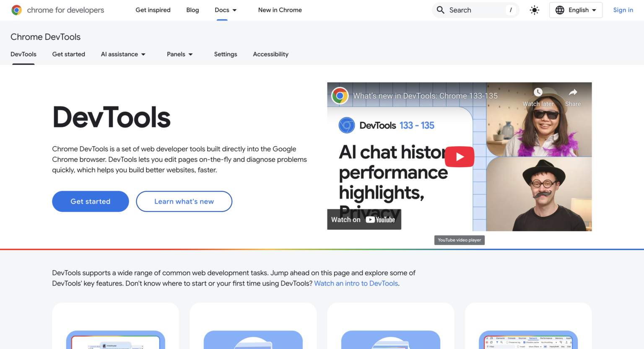
Task: Click the globe icon next to English
Action: pos(560,10)
